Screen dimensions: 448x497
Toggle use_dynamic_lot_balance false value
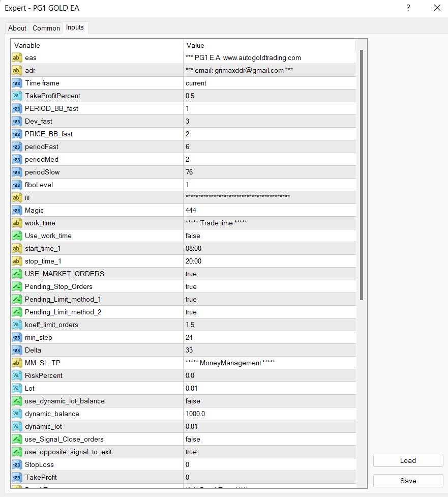click(x=270, y=401)
